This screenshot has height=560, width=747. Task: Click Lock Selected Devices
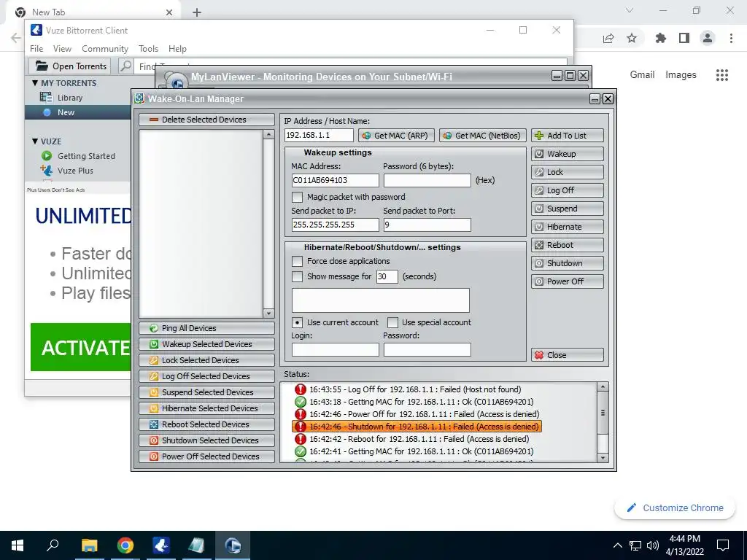pyautogui.click(x=206, y=360)
